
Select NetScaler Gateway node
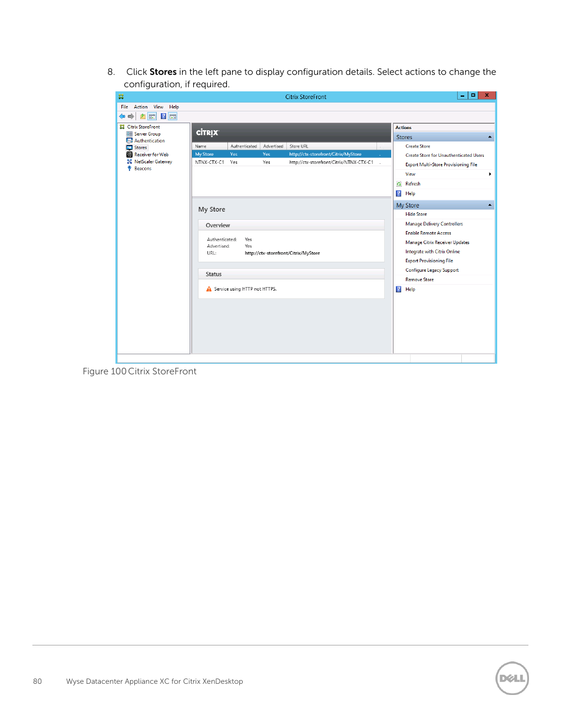coord(153,162)
